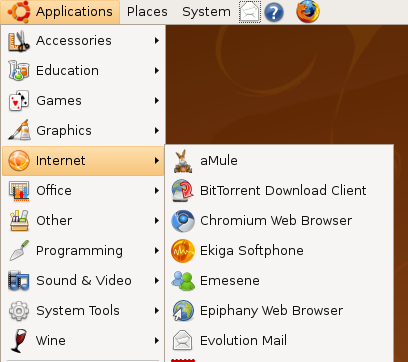The width and height of the screenshot is (408, 362).
Task: Click the Education flask icon
Action: [19, 71]
